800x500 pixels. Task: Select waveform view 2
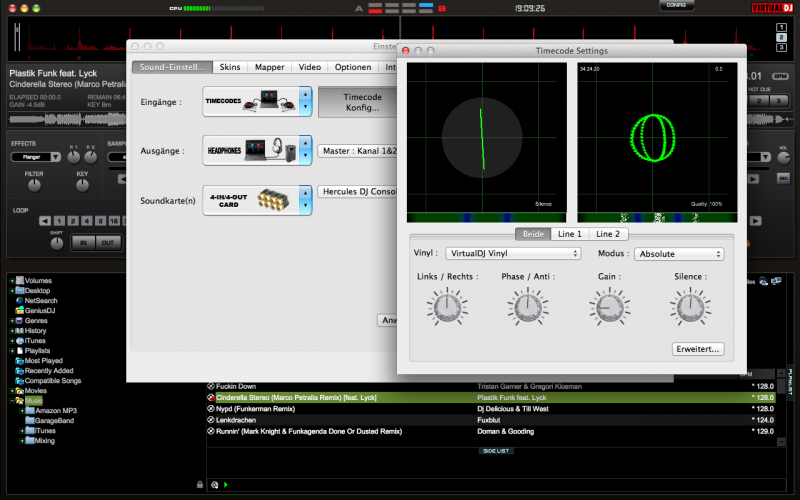(x=781, y=37)
